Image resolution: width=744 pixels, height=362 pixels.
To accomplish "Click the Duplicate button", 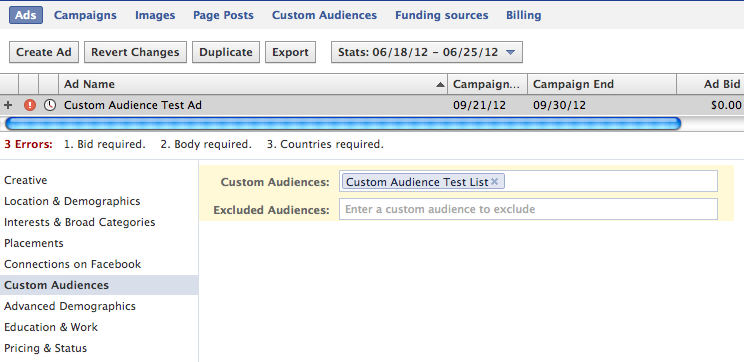I will 226,52.
